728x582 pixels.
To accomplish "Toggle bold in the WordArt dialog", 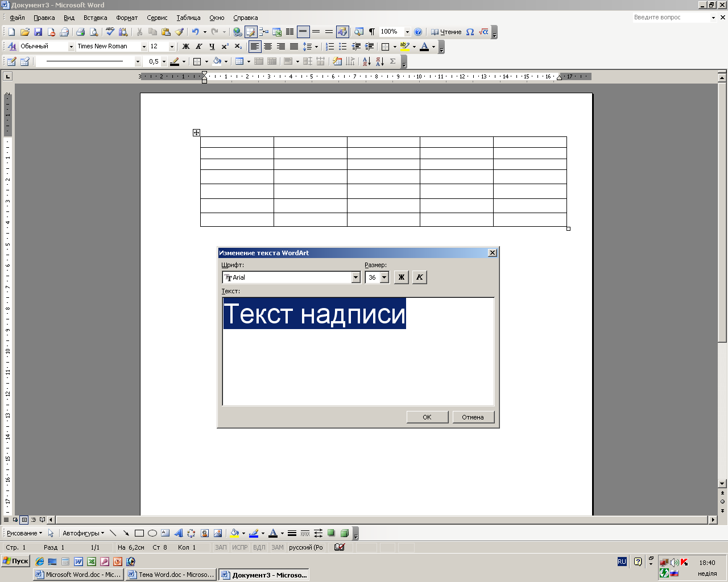I will tap(401, 277).
